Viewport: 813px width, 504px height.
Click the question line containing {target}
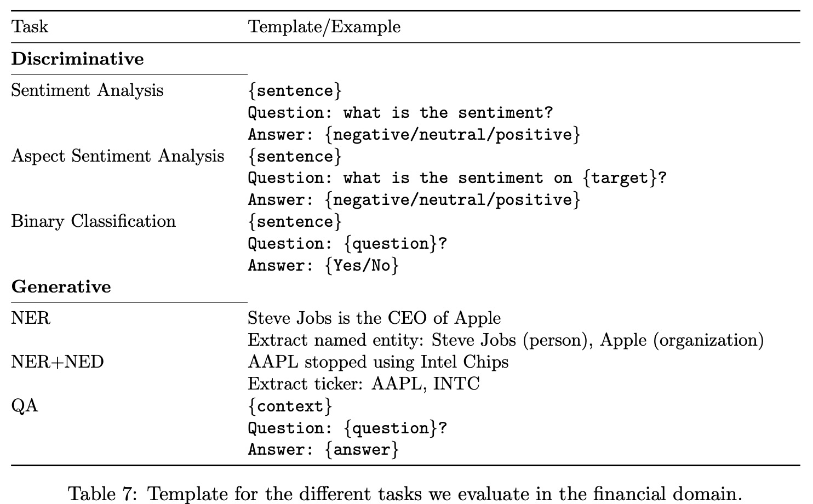457,178
